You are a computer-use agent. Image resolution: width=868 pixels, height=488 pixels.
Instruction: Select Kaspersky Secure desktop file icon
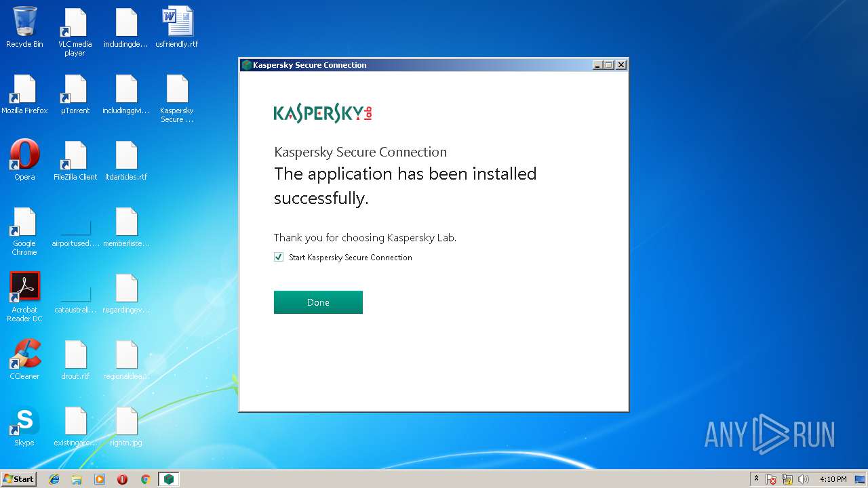177,98
